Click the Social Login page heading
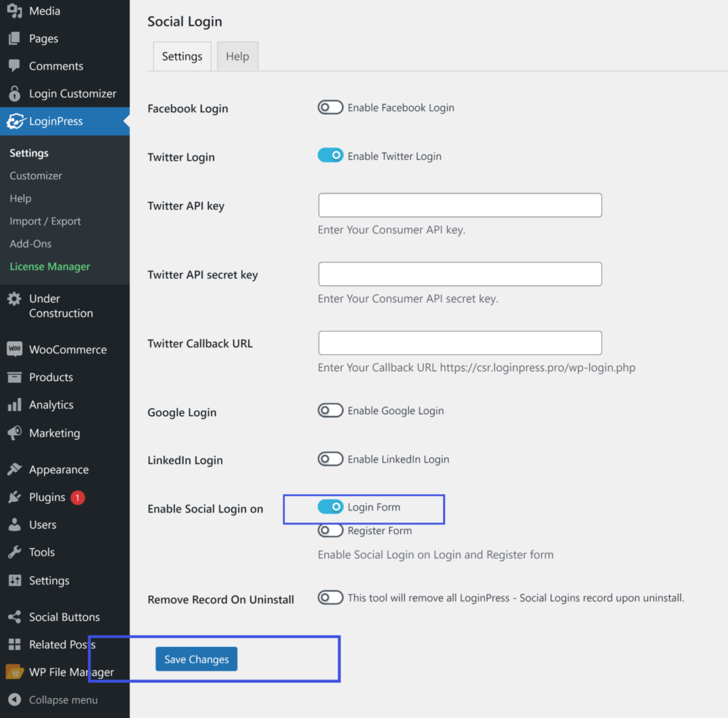 point(185,21)
